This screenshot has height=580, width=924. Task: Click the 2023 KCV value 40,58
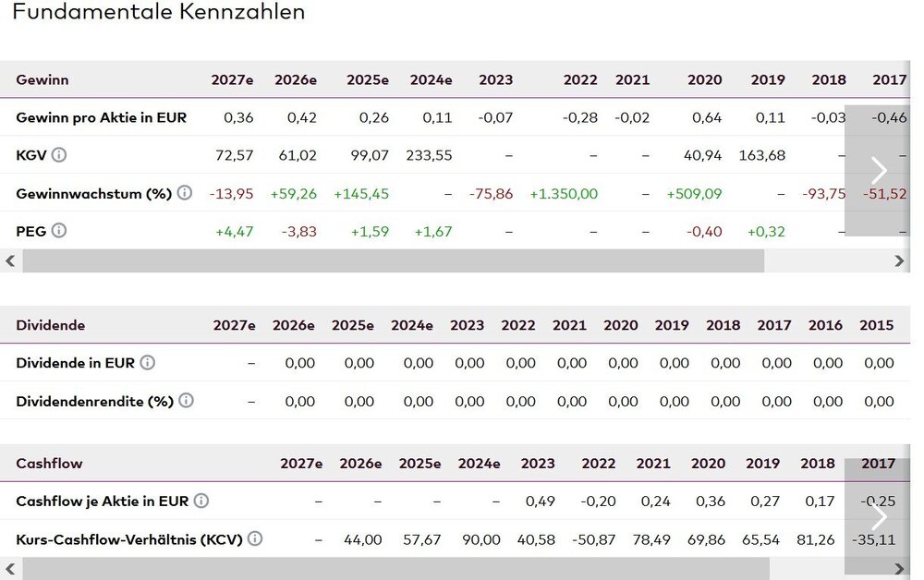click(538, 539)
